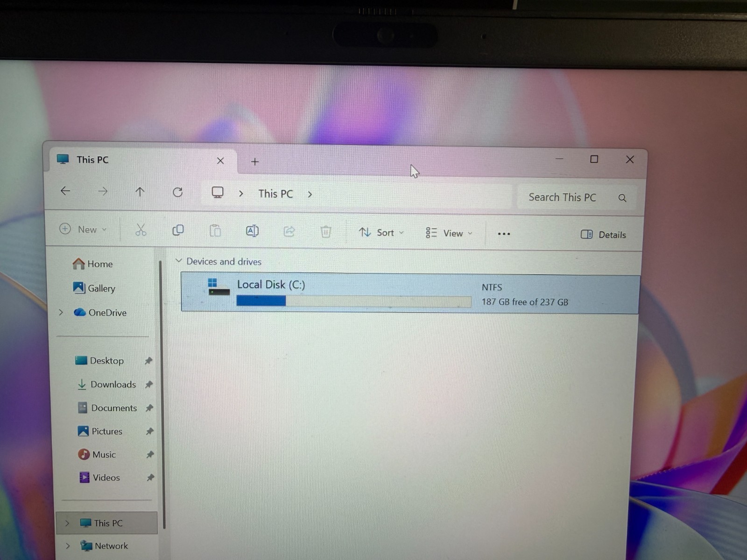Open Home in the navigation pane

point(92,264)
